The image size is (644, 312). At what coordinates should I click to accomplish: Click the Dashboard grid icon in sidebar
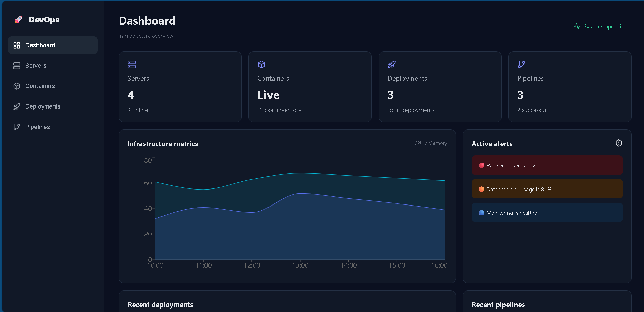click(x=17, y=45)
